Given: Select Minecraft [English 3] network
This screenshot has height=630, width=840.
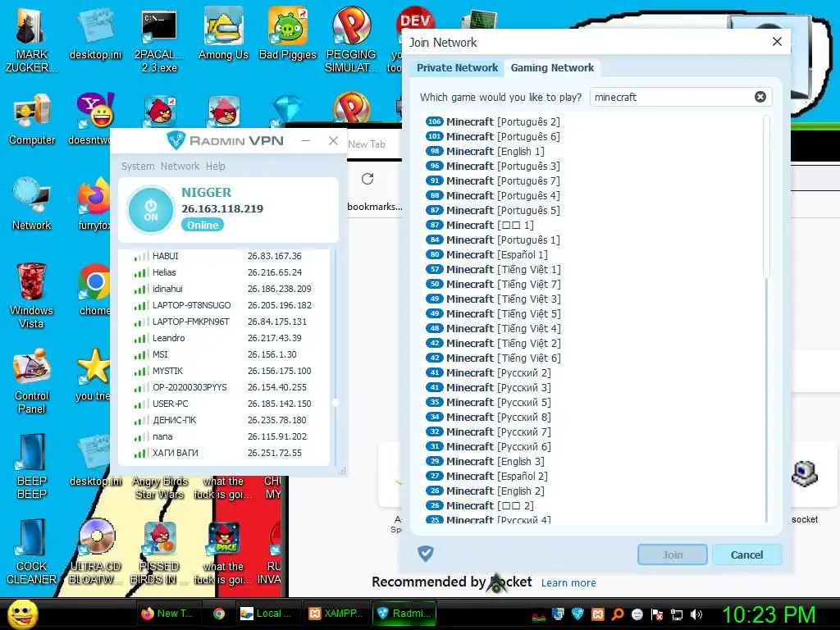Looking at the screenshot, I should click(485, 461).
